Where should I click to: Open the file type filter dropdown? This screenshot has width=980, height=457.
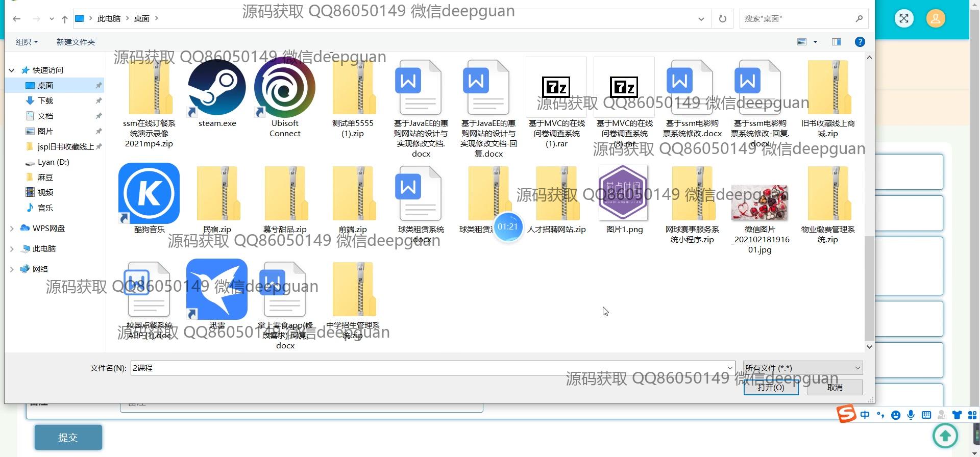coord(802,368)
